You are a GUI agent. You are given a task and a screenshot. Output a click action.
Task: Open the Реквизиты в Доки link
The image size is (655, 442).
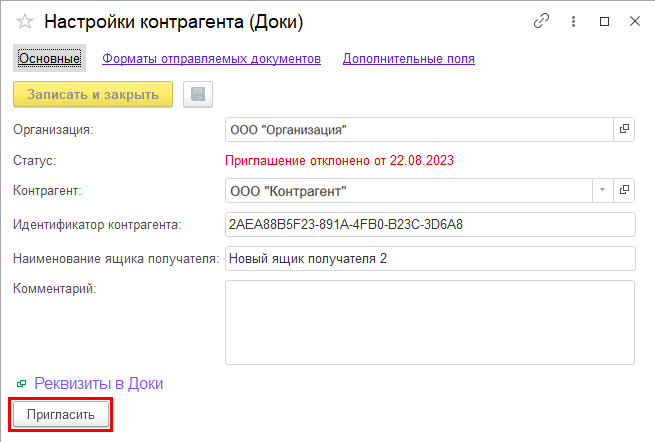click(99, 384)
